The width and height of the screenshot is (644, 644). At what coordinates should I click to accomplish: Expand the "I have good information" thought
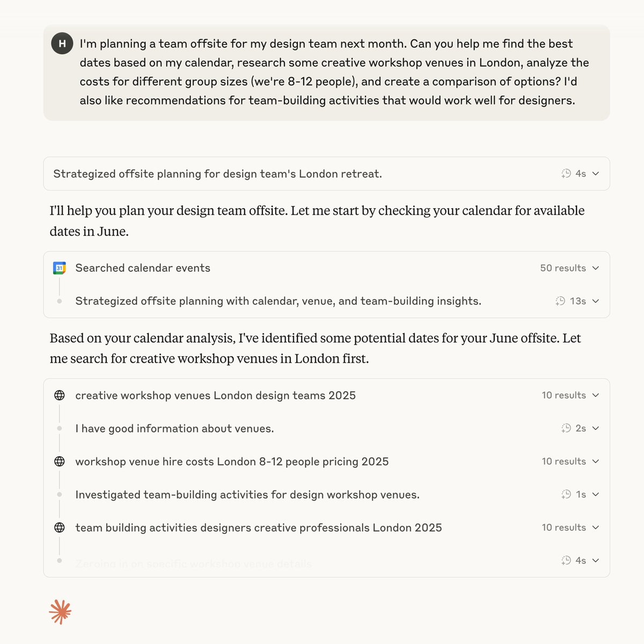pyautogui.click(x=595, y=428)
